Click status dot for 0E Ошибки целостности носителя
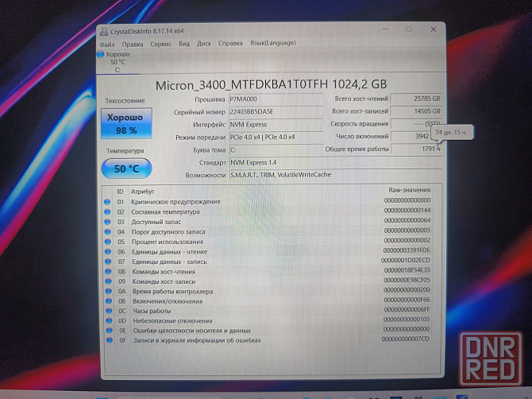532x399 pixels. click(x=110, y=330)
